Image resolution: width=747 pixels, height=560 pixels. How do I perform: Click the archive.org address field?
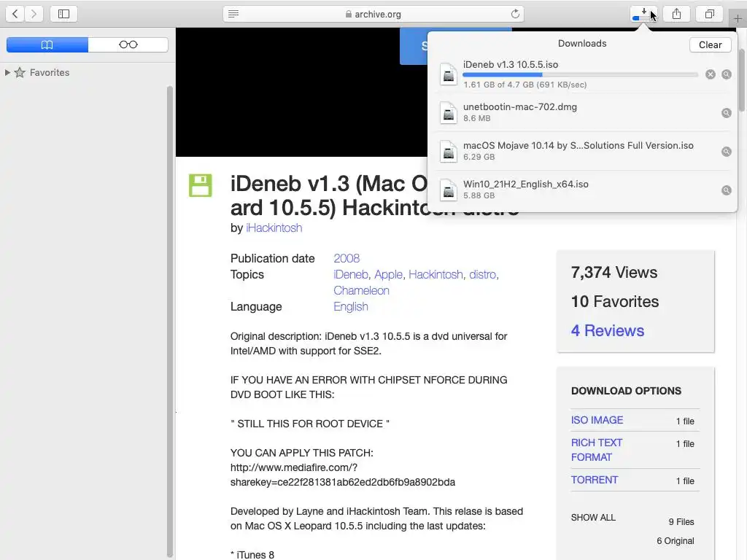click(x=373, y=14)
